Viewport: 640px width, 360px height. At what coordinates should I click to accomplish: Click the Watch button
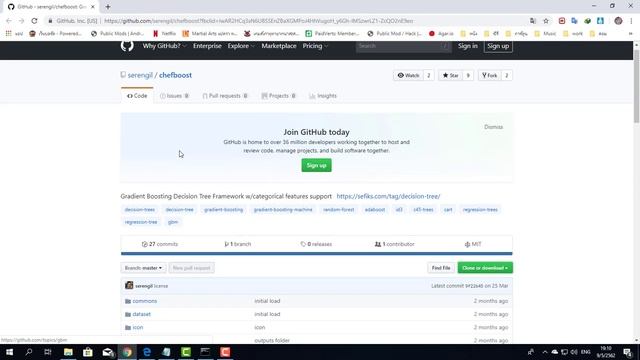coord(408,76)
